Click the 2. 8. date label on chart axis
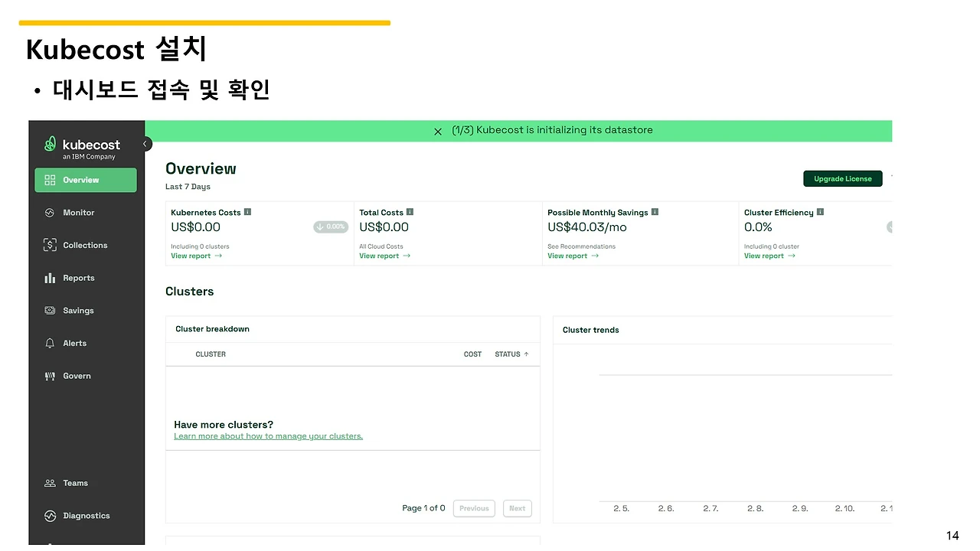This screenshot has height=551, width=980. point(756,509)
